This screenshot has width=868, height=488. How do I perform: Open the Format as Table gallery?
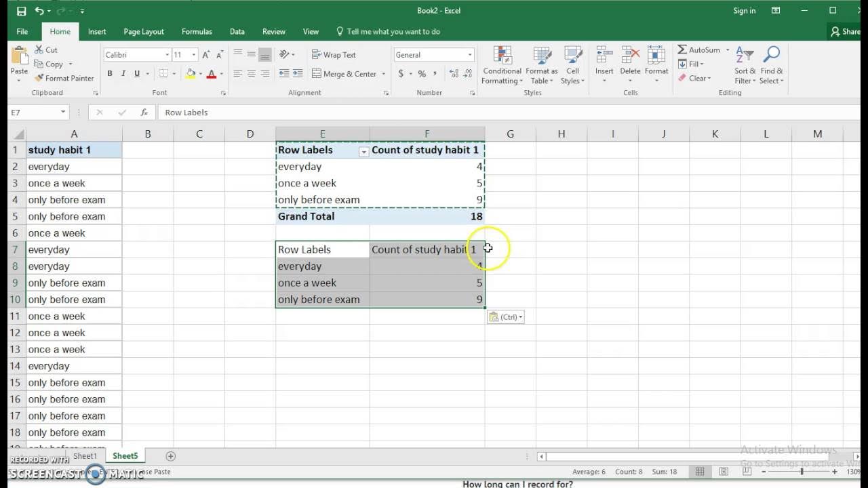point(542,66)
